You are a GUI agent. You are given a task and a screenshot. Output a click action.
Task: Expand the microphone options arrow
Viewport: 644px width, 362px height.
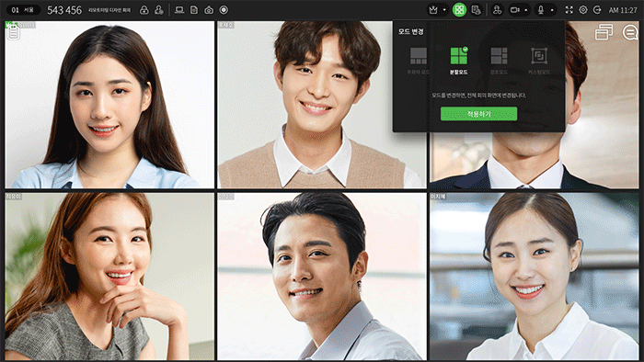(x=552, y=10)
